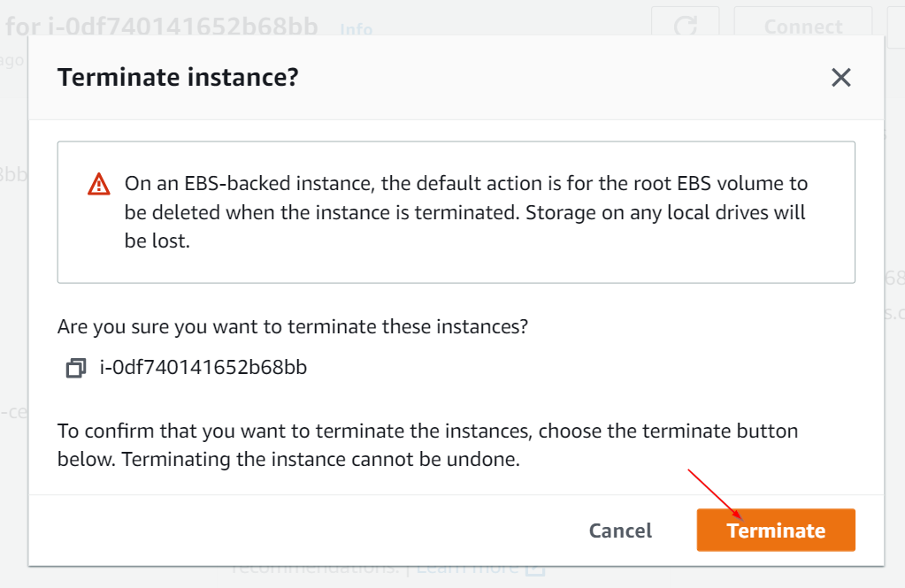Click the bordered warning alert box
Image resolution: width=905 pixels, height=588 pixels.
pyautogui.click(x=456, y=212)
